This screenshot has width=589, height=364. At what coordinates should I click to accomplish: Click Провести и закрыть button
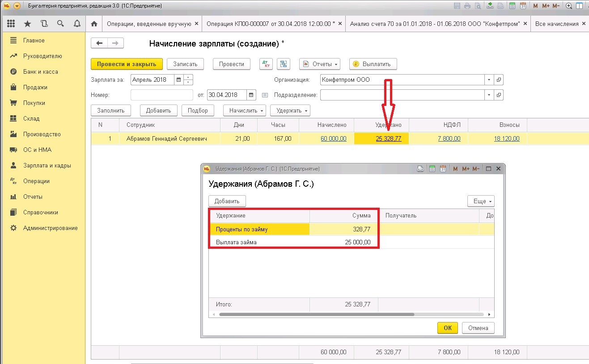click(127, 64)
